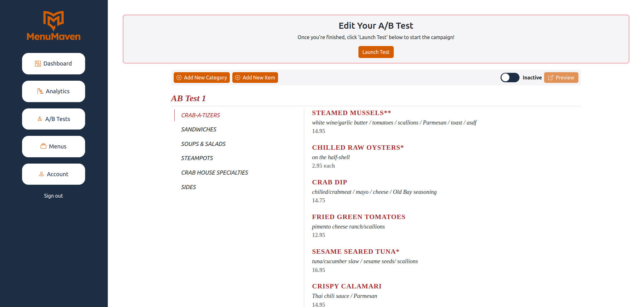This screenshot has height=307, width=644.
Task: Open CRAB HOUSE SPECIALTIES category
Action: 214,173
